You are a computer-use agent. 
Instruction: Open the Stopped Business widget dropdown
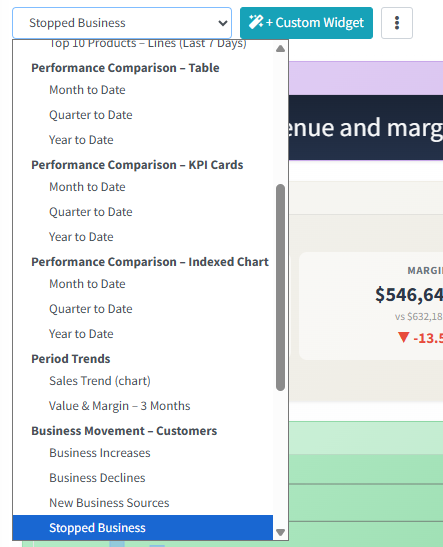[x=122, y=23]
